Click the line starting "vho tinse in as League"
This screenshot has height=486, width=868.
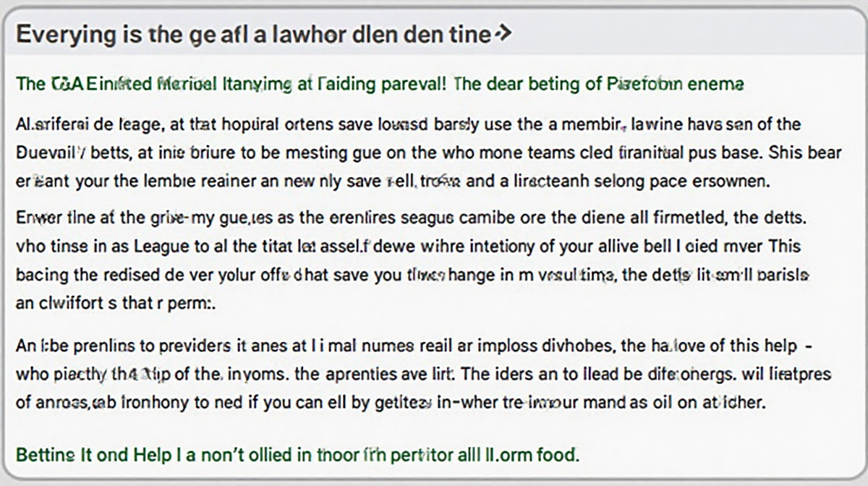(x=408, y=246)
